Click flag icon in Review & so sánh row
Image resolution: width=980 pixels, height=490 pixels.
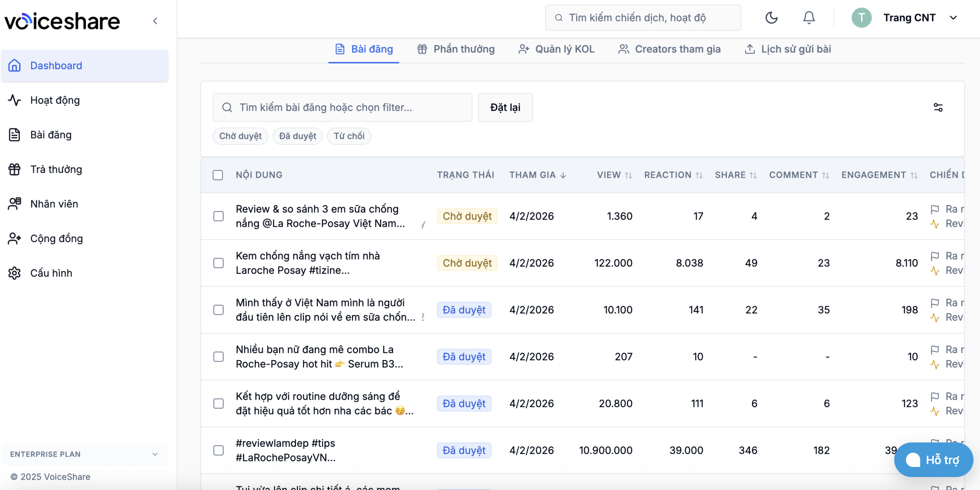pyautogui.click(x=935, y=209)
